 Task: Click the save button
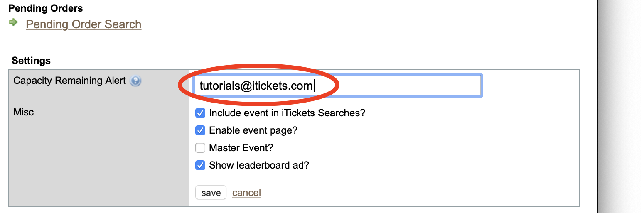[x=211, y=193]
